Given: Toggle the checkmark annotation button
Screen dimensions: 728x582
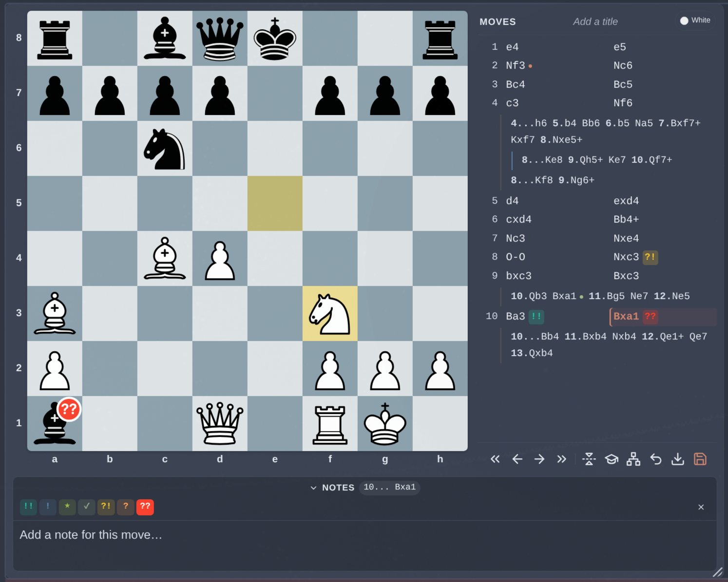Looking at the screenshot, I should click(x=87, y=507).
